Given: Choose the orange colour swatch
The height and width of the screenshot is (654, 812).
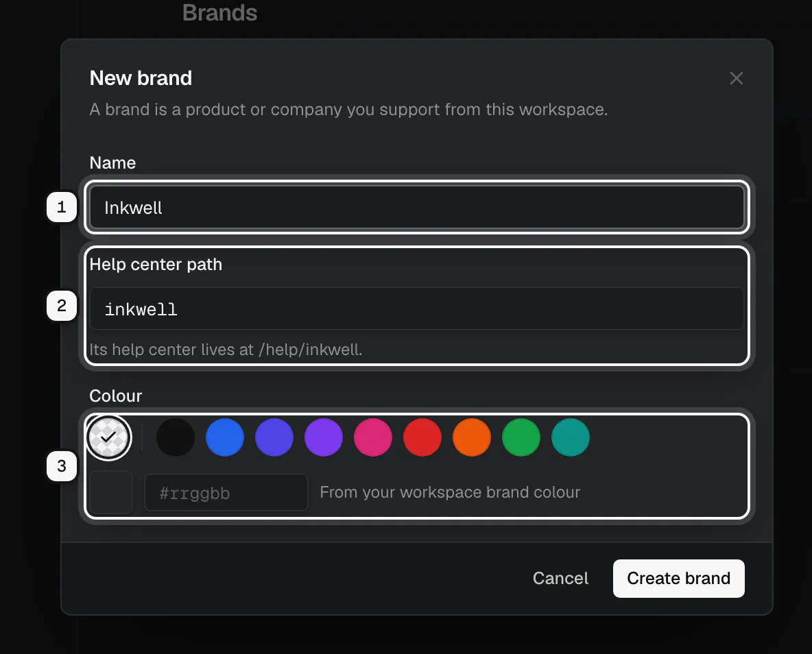Looking at the screenshot, I should (472, 437).
